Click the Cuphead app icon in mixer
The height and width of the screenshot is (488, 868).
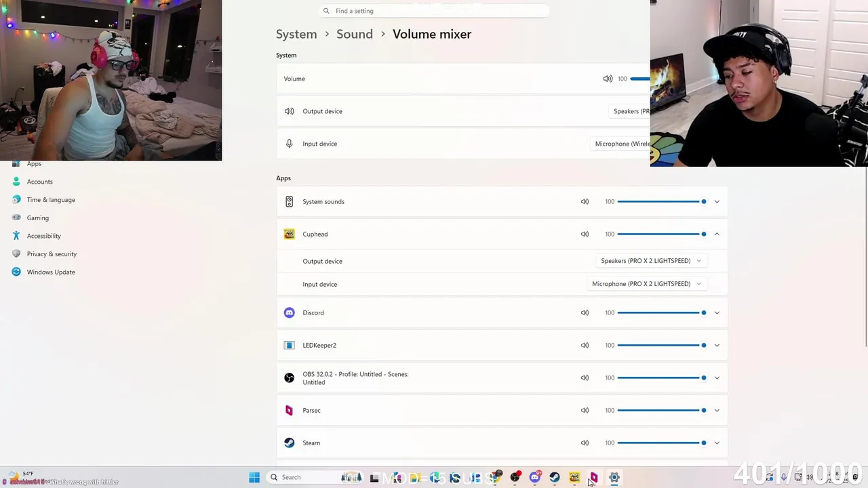[x=290, y=234]
